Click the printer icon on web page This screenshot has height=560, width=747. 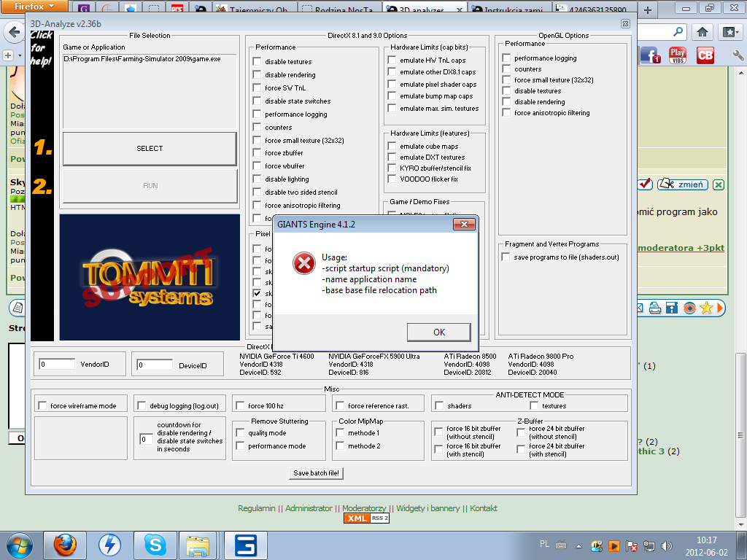tap(655, 308)
